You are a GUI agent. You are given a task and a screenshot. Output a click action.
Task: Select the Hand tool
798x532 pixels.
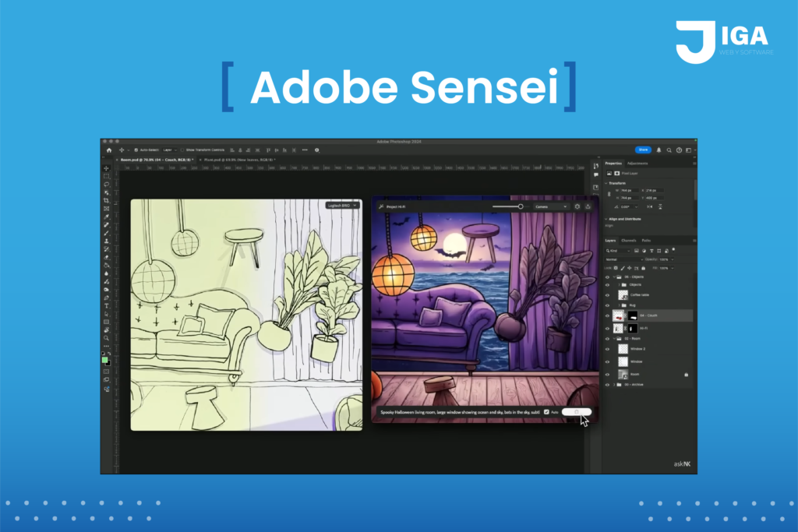click(106, 329)
